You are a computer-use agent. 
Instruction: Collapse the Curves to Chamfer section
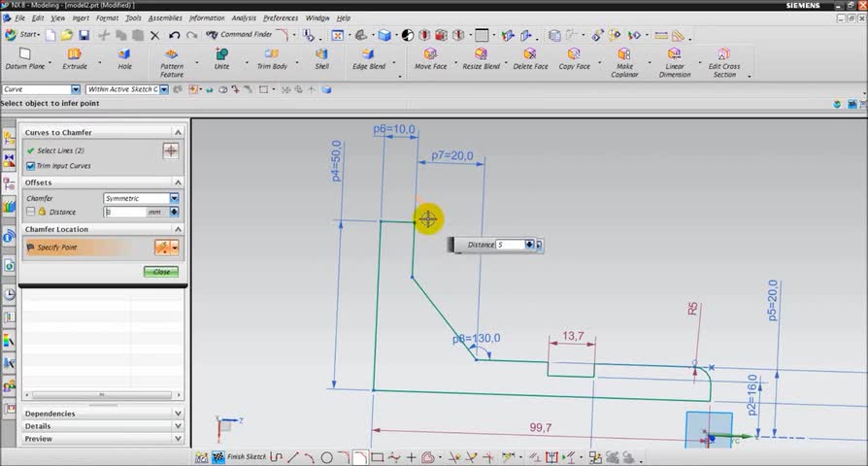(178, 132)
